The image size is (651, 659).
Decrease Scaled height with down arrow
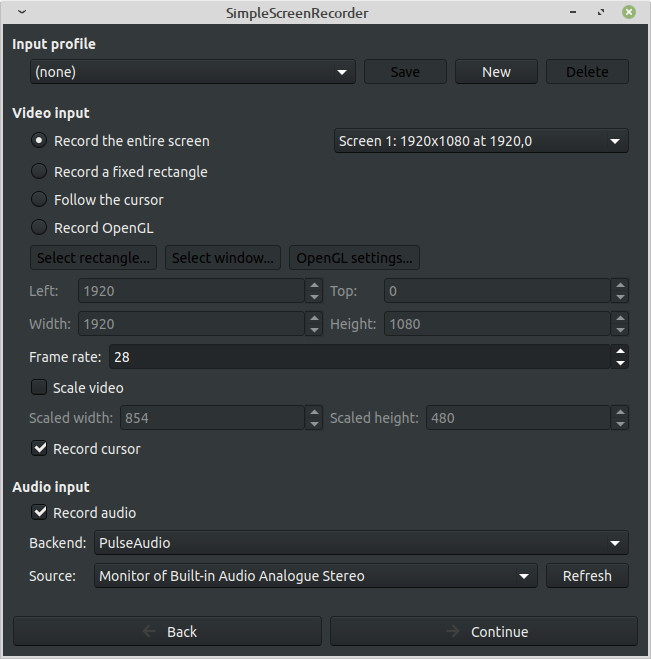[x=620, y=424]
